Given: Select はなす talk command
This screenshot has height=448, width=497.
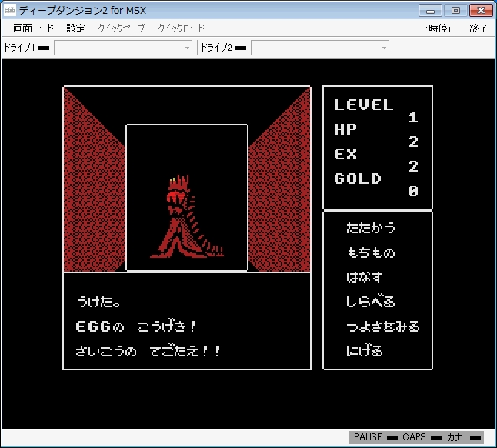Looking at the screenshot, I should tap(365, 277).
